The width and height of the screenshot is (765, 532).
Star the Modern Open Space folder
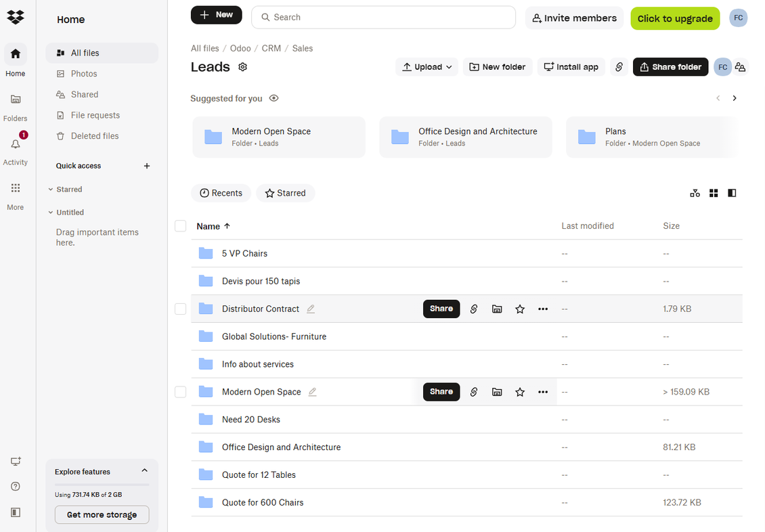pos(520,392)
